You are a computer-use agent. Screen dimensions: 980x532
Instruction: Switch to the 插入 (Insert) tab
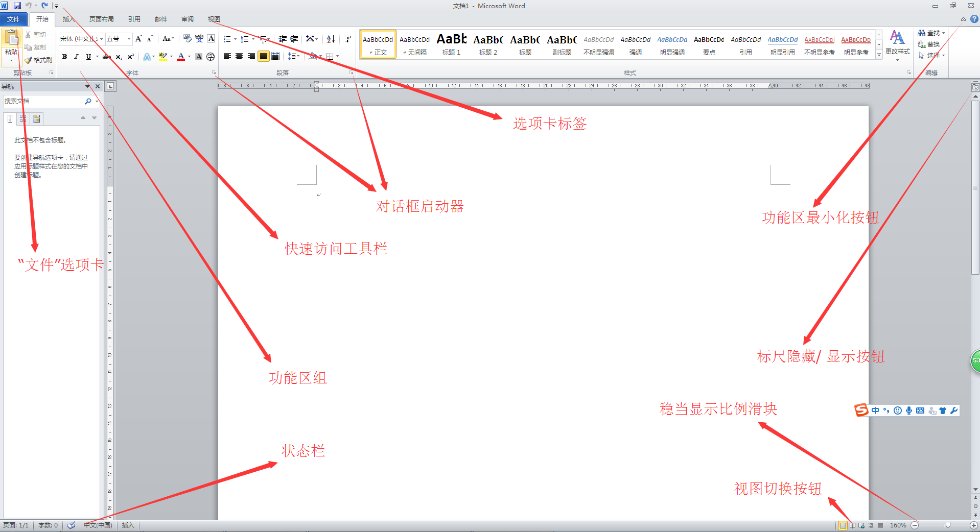click(x=68, y=19)
